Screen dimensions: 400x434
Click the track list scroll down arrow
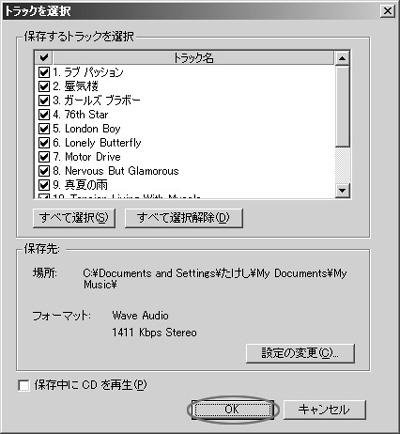(x=342, y=191)
